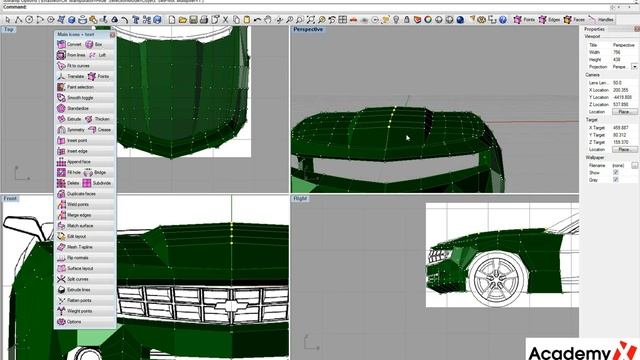This screenshot has width=640, height=360.
Task: Click Flip normals
Action: coord(73,258)
